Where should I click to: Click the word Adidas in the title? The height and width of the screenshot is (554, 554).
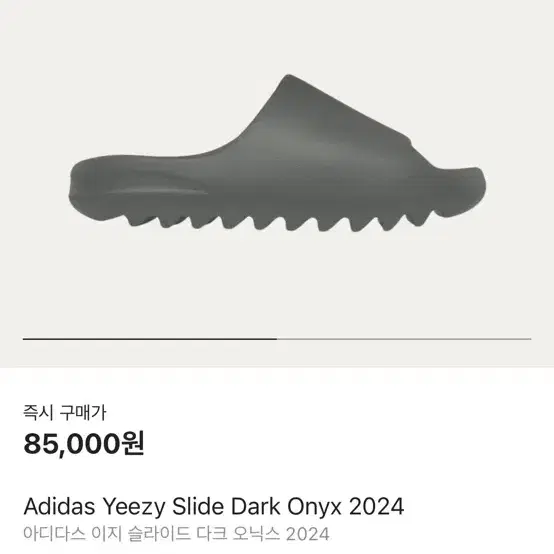point(59,506)
